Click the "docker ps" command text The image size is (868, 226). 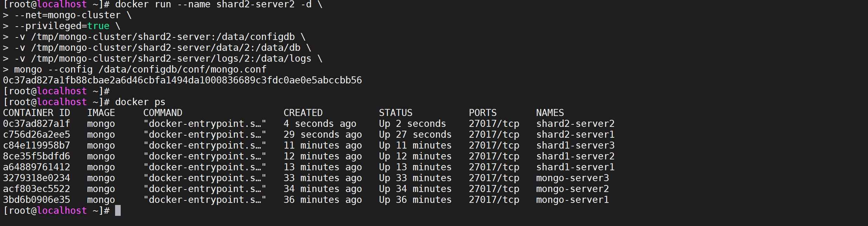(x=140, y=102)
